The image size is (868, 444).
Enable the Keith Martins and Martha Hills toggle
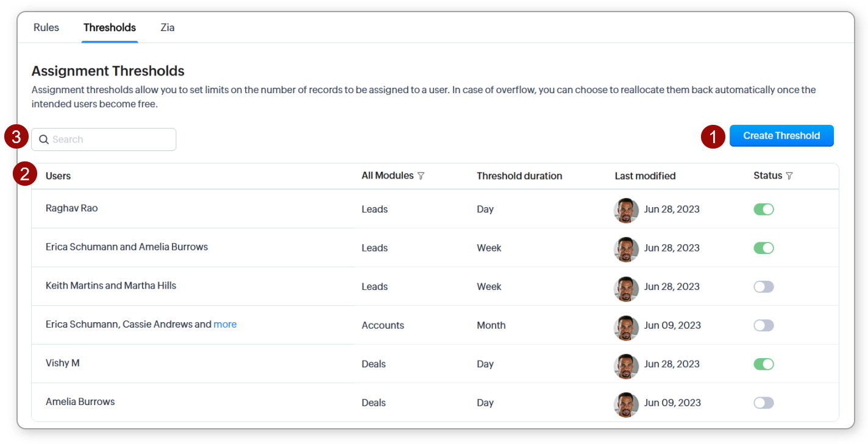point(764,287)
